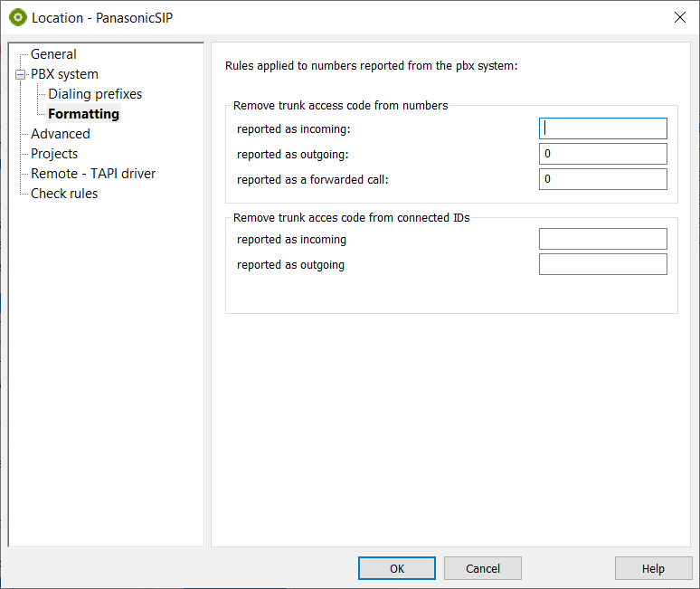Click the green app icon in title bar
Viewport: 700px width, 589px height.
17,17
